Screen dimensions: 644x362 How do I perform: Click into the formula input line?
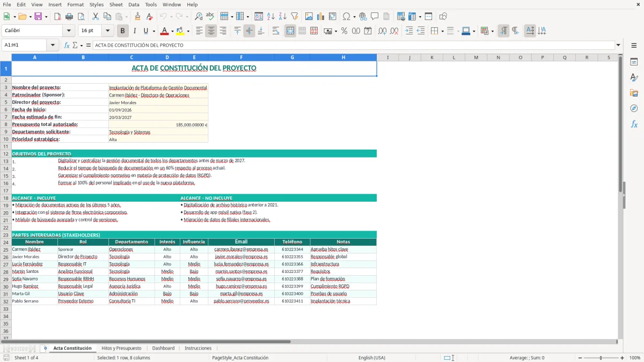353,45
